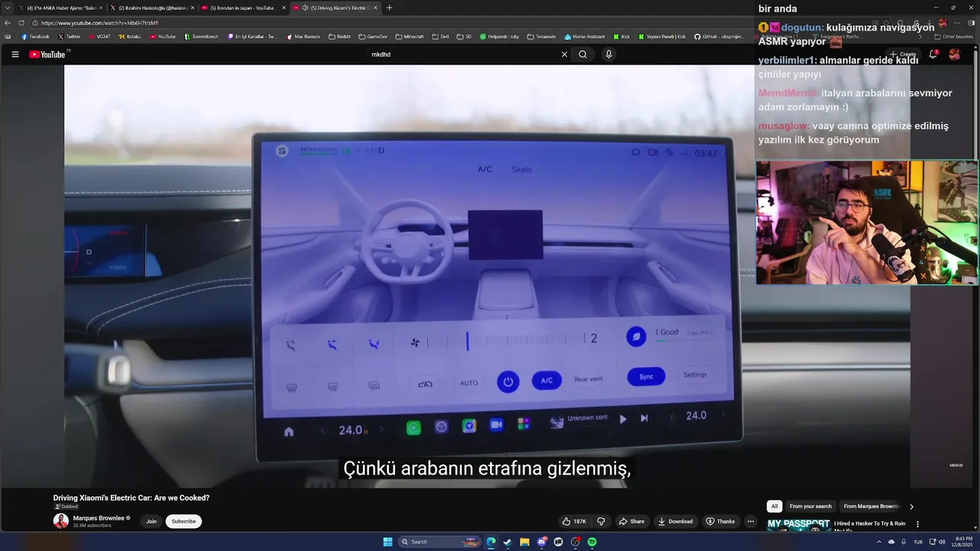Subscribe to Marques Brownlee
The image size is (980, 551).
pos(184,521)
